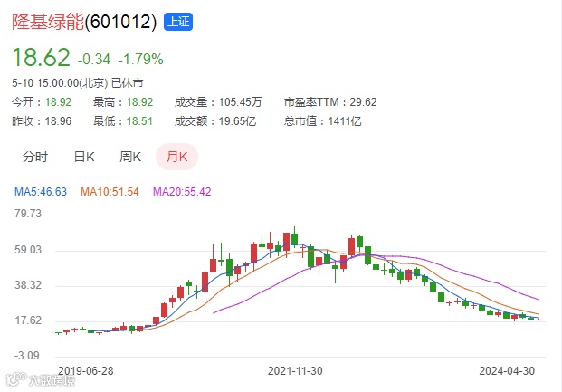This screenshot has width=562, height=392.
Task: Click the 成交量 value 105.45万
Action: (x=240, y=102)
